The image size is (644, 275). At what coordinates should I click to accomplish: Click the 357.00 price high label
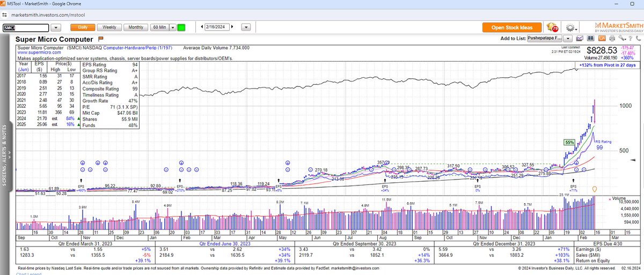(383, 162)
